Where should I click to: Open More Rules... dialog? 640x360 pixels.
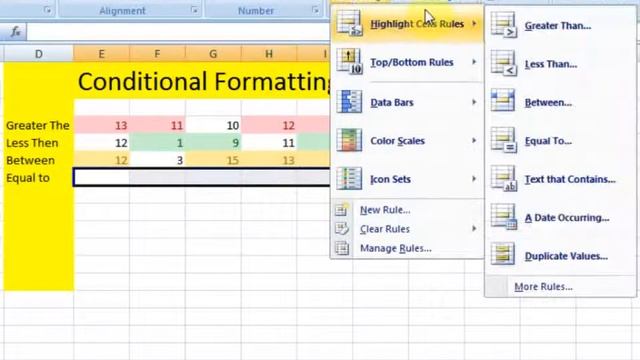coord(560,287)
